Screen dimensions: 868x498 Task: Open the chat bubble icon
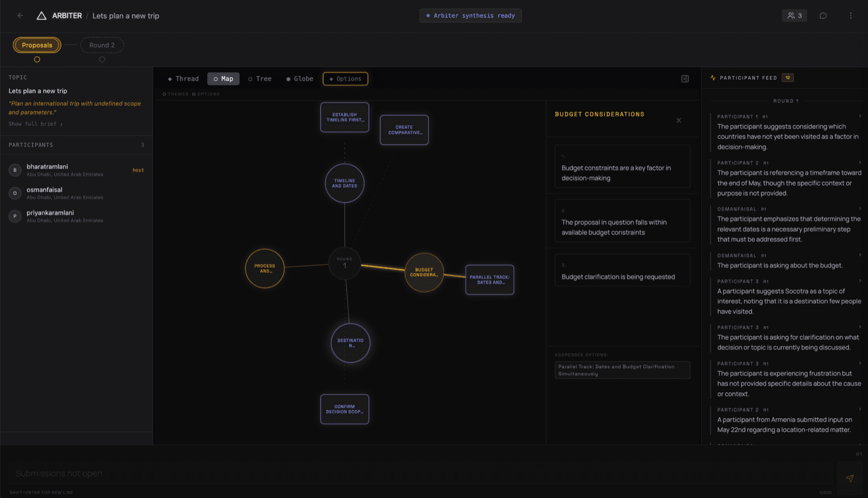[823, 16]
